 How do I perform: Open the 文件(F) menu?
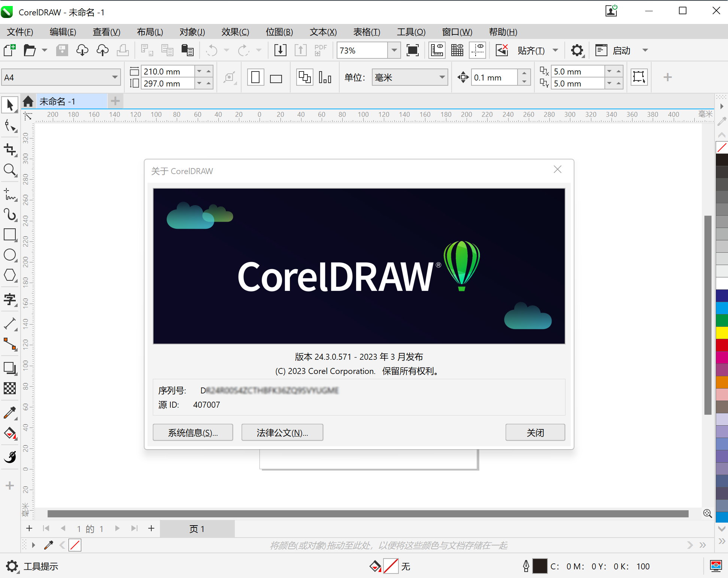(20, 32)
